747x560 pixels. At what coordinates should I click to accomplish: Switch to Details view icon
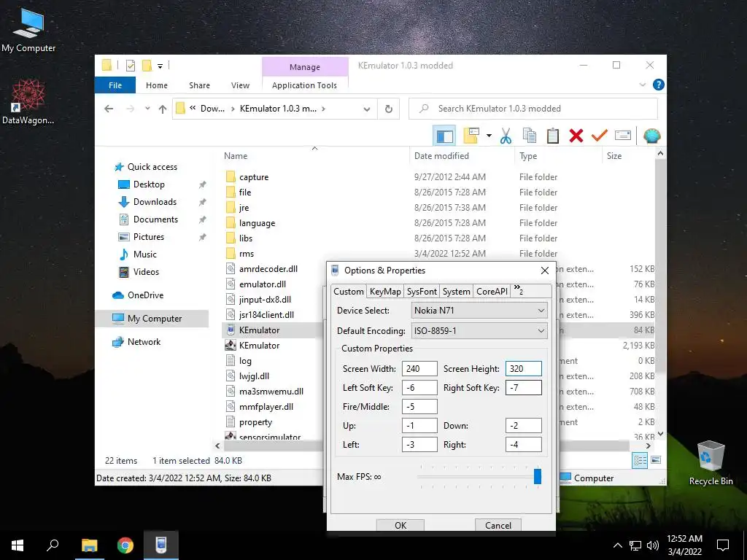point(640,460)
